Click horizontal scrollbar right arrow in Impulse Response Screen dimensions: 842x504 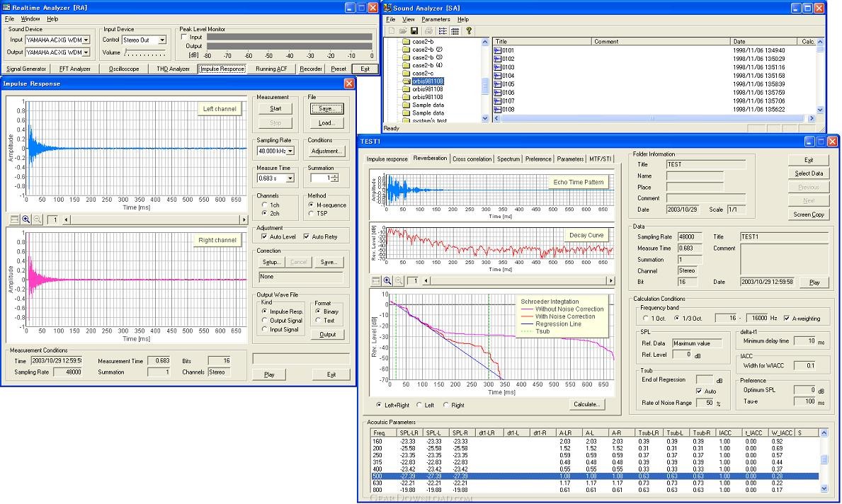click(x=244, y=219)
